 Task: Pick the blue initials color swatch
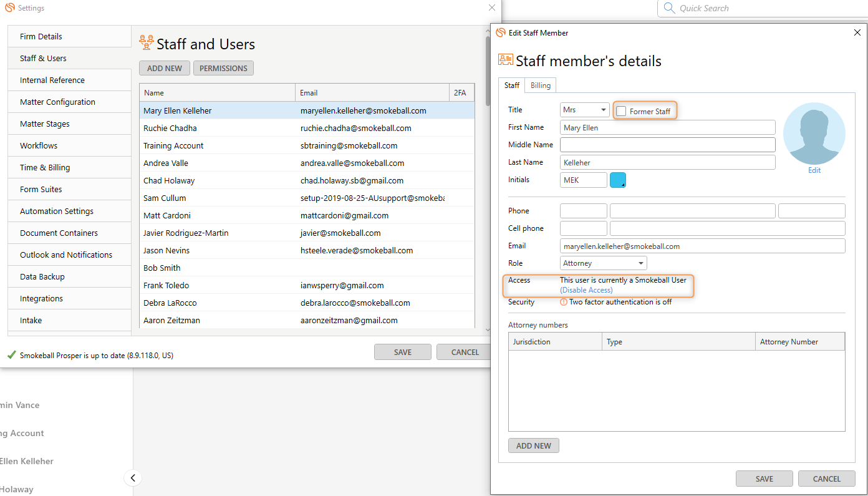(618, 180)
